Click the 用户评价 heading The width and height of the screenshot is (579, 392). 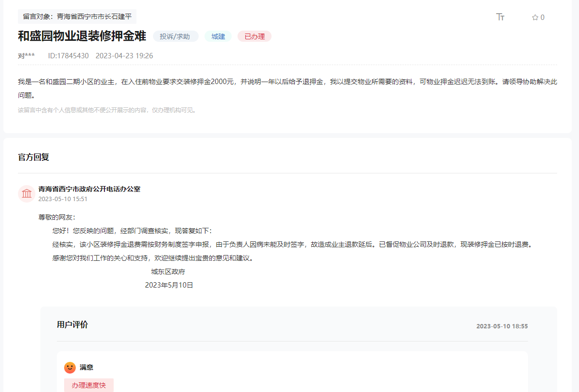[x=72, y=325]
